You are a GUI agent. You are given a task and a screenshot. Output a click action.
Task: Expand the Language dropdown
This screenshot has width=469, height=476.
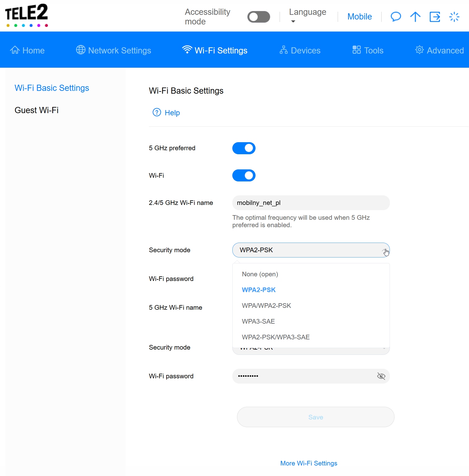(x=307, y=16)
